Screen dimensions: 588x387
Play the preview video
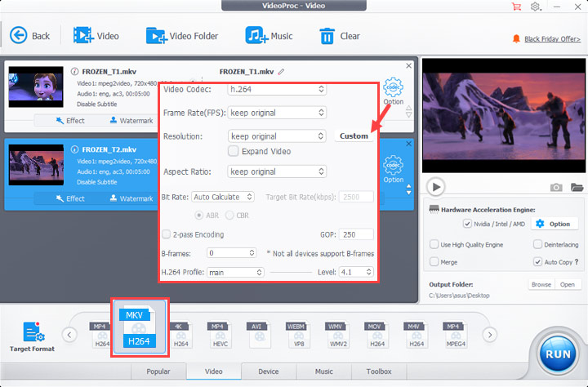pyautogui.click(x=436, y=187)
